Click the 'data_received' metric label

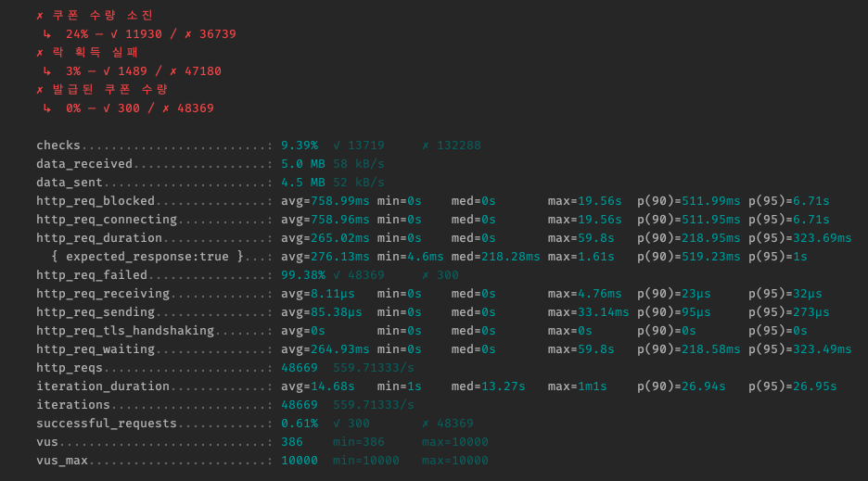coord(84,164)
